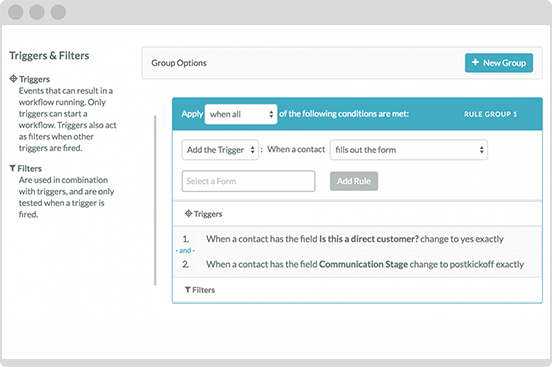
Task: Click the New Group button
Action: pyautogui.click(x=498, y=63)
